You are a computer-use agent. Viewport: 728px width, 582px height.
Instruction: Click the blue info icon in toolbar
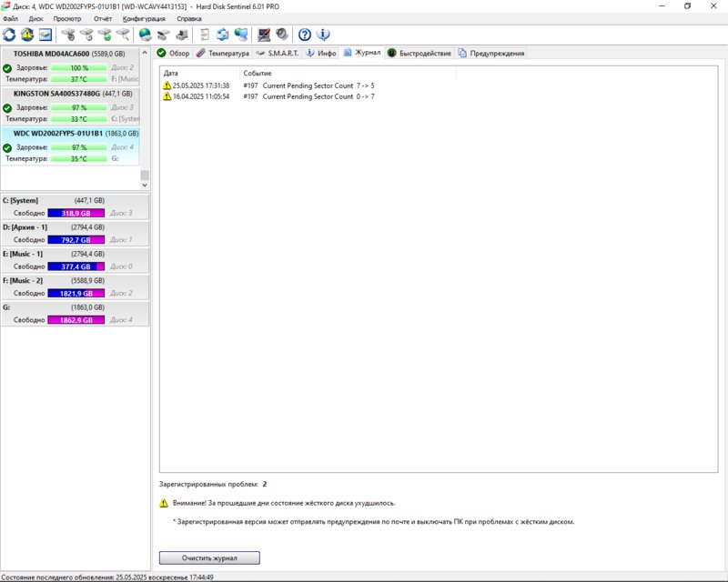coord(322,35)
